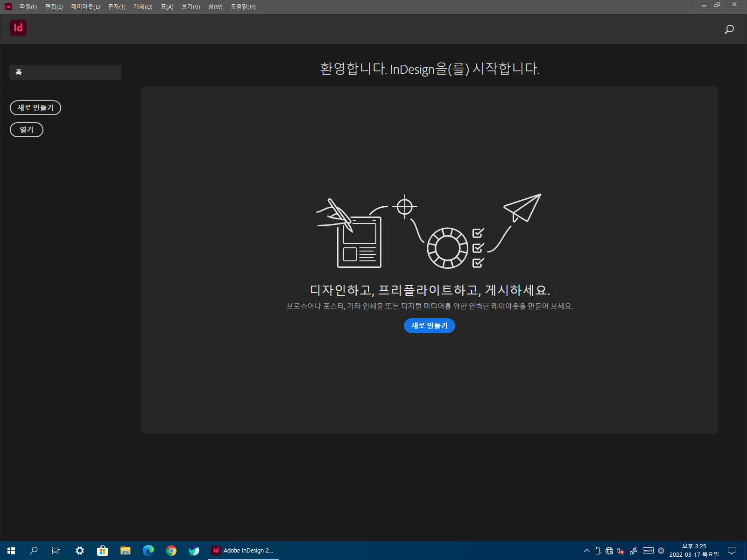Close the InDesign window

pos(734,5)
